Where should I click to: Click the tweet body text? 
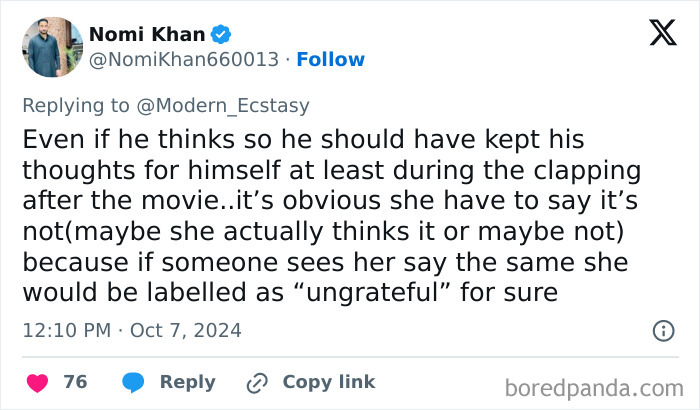coord(330,213)
